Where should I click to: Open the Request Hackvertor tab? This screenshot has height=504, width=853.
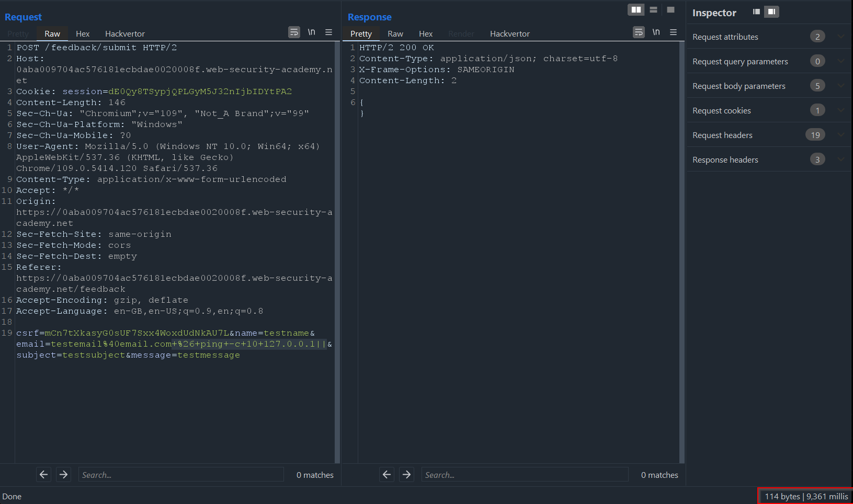[125, 33]
